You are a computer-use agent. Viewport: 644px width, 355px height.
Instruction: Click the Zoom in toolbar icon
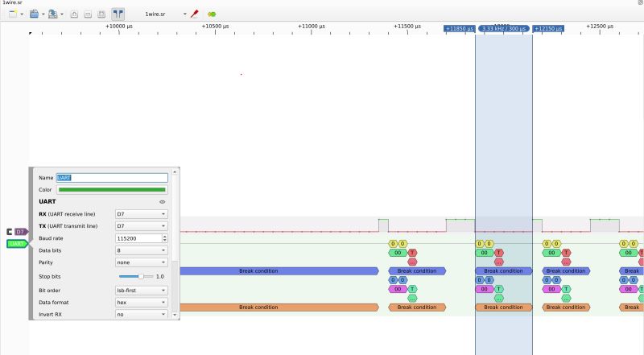click(74, 14)
